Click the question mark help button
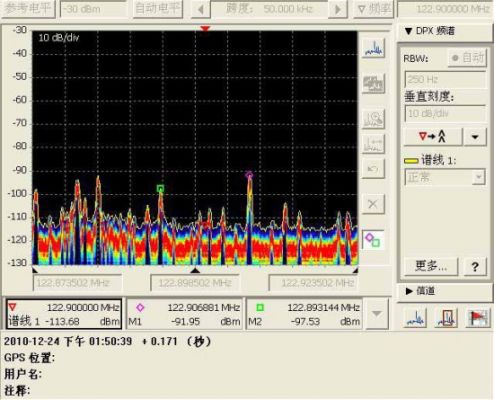 coord(475,266)
